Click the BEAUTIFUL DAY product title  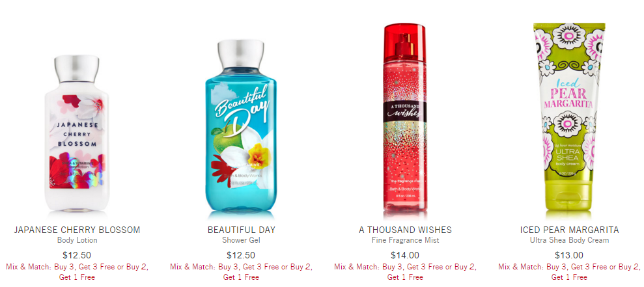241,230
